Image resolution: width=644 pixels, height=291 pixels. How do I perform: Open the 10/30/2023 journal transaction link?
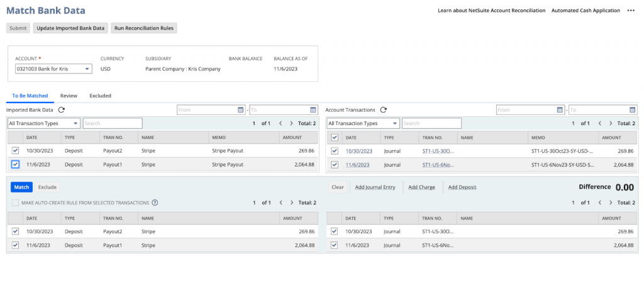coord(359,151)
